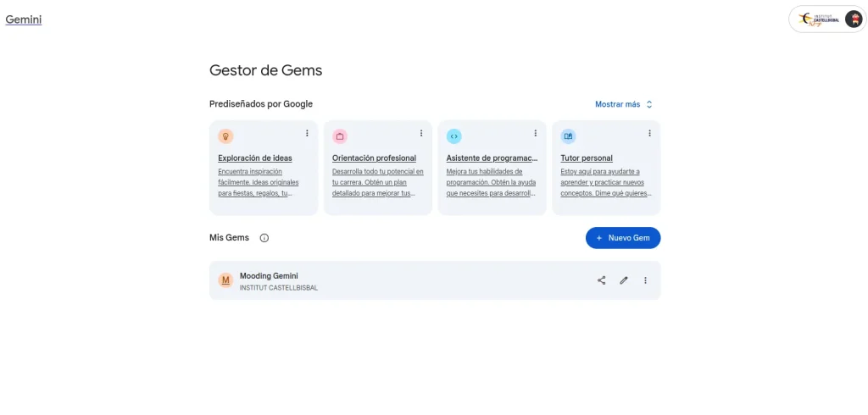The image size is (868, 415).
Task: Go to Gemini home link
Action: (24, 20)
